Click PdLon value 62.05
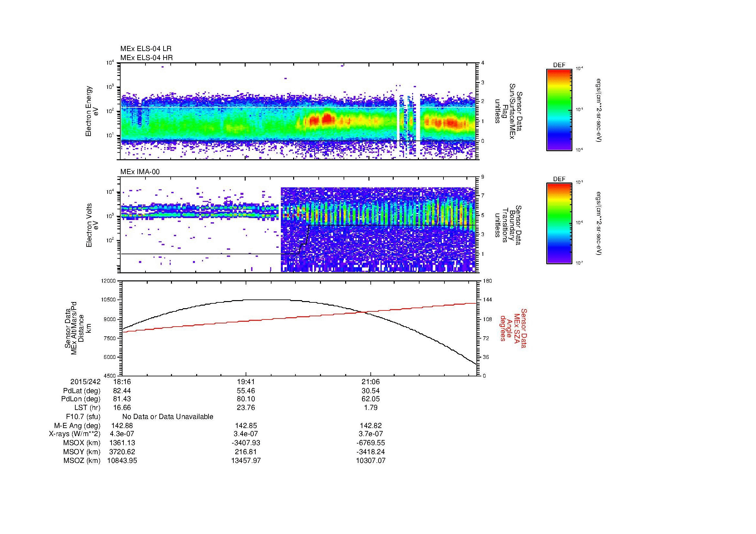 [371, 399]
